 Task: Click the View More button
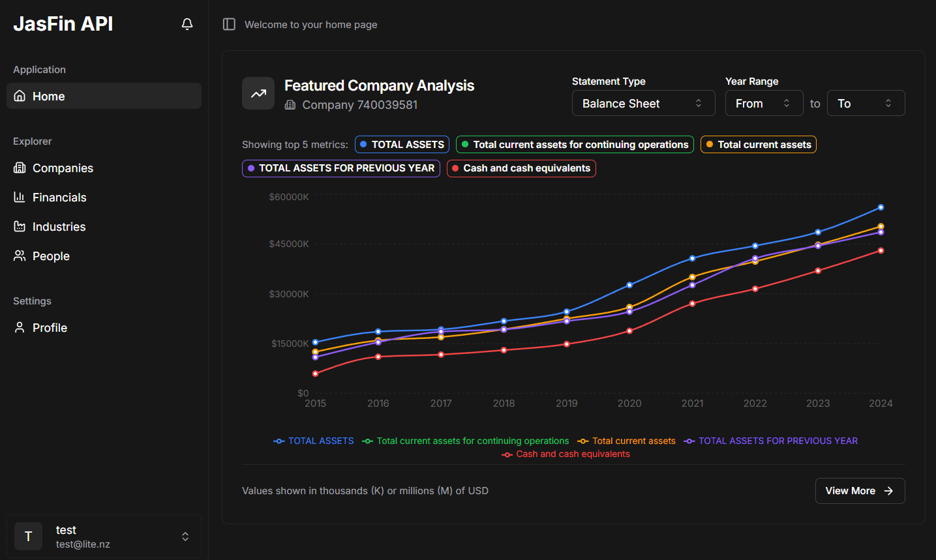[x=859, y=491]
